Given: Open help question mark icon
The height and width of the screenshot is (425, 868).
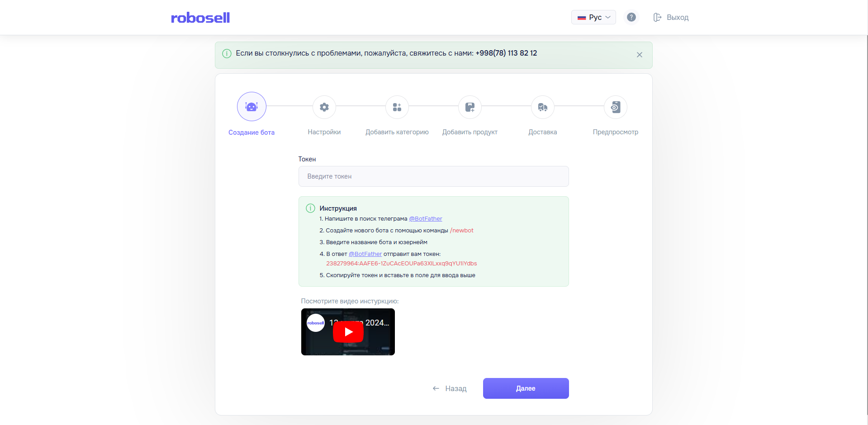Looking at the screenshot, I should [x=631, y=17].
